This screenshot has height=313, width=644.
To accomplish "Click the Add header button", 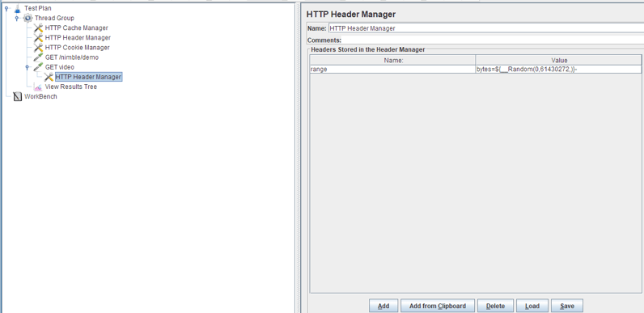I will 383,306.
